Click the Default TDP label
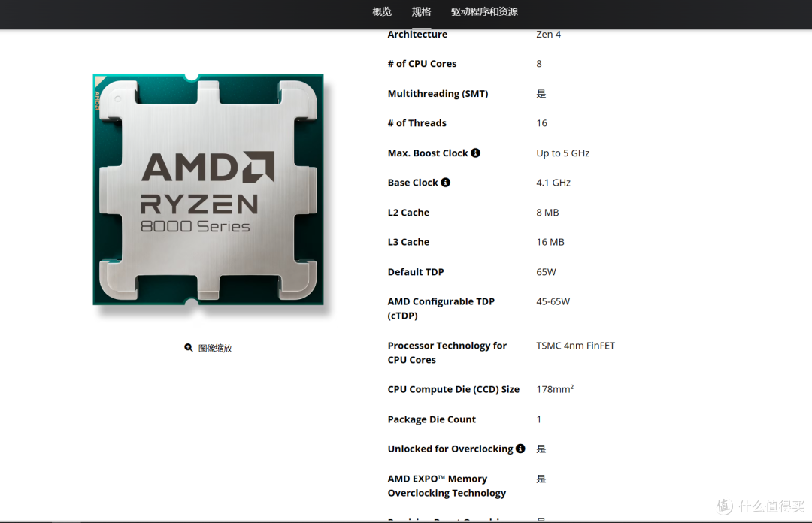Screen dimensions: 812x523 (415, 272)
